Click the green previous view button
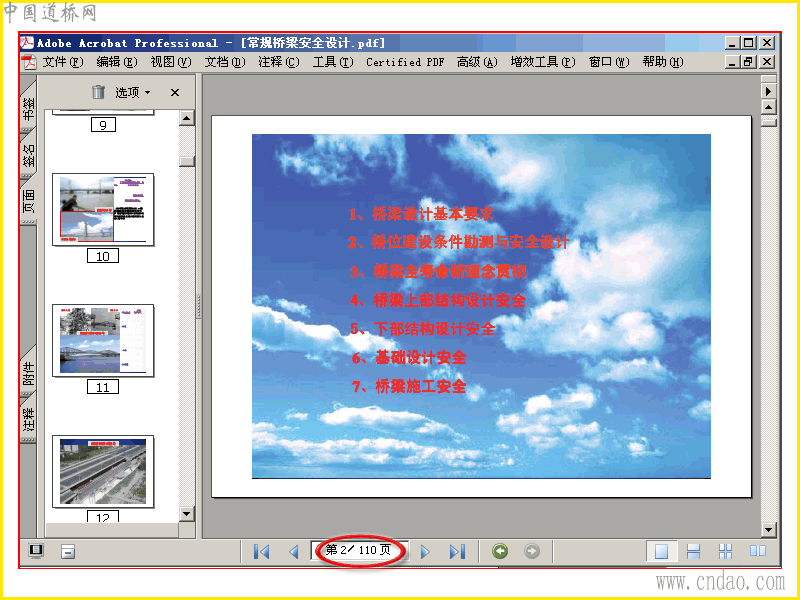800x600 pixels. (x=500, y=551)
